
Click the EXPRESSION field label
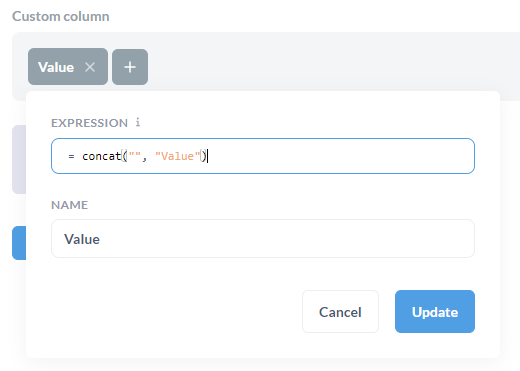(89, 123)
